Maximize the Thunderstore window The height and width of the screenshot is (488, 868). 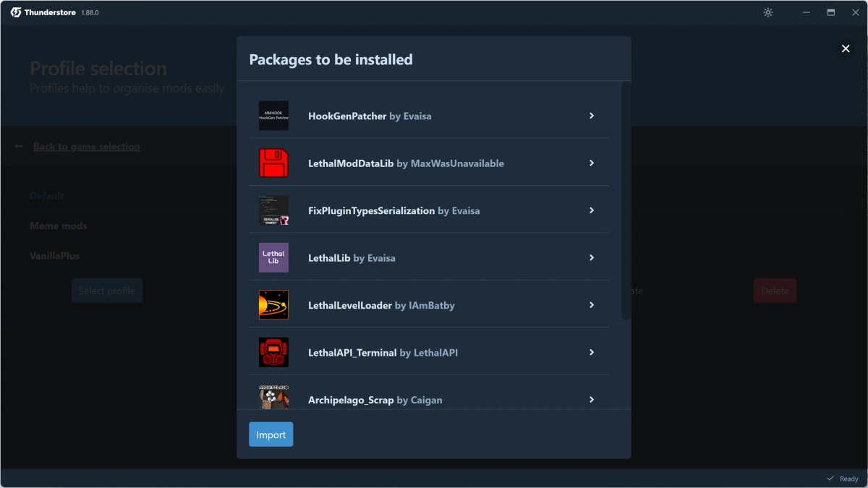pyautogui.click(x=831, y=12)
